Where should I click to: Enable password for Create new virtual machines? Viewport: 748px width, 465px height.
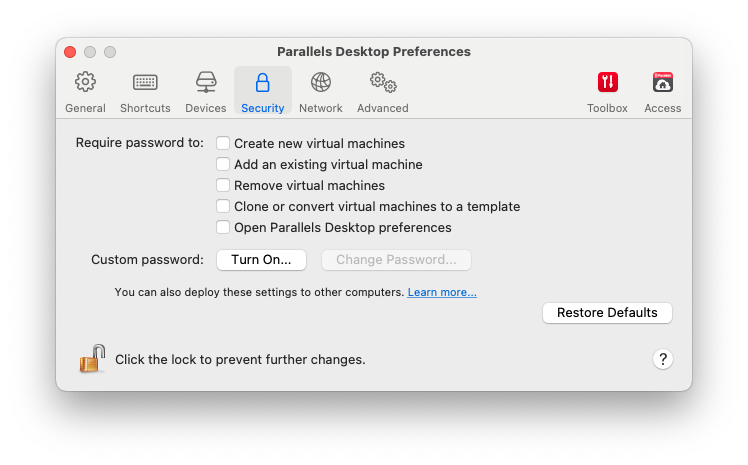click(x=223, y=144)
